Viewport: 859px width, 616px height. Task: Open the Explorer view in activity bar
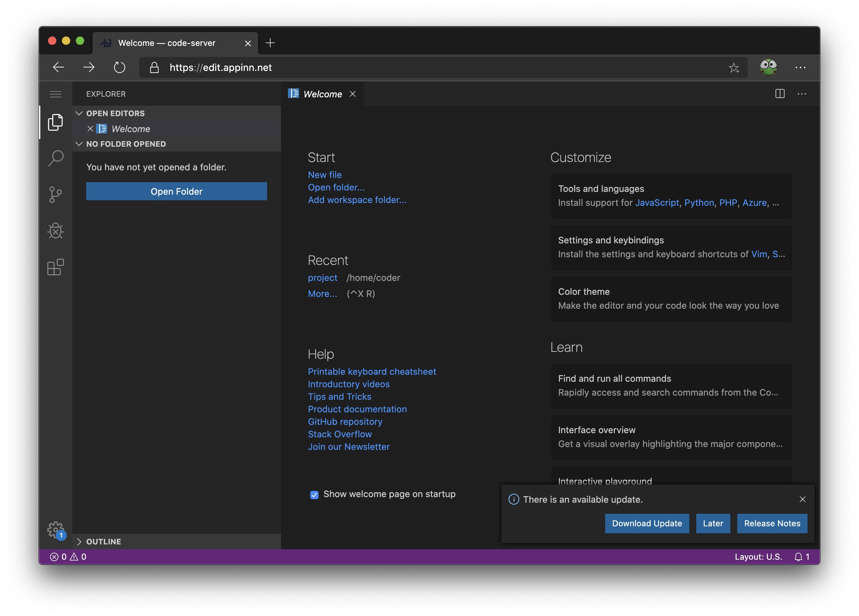pos(55,122)
